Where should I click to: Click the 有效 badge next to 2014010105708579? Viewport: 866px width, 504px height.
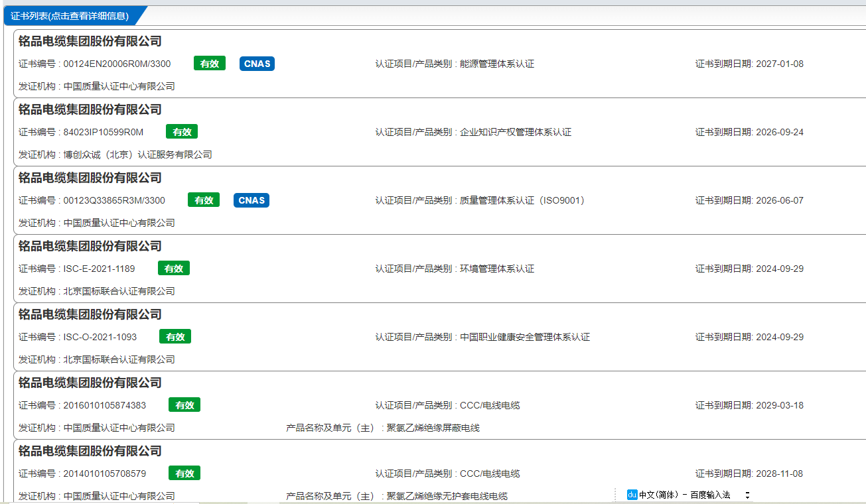(x=184, y=473)
